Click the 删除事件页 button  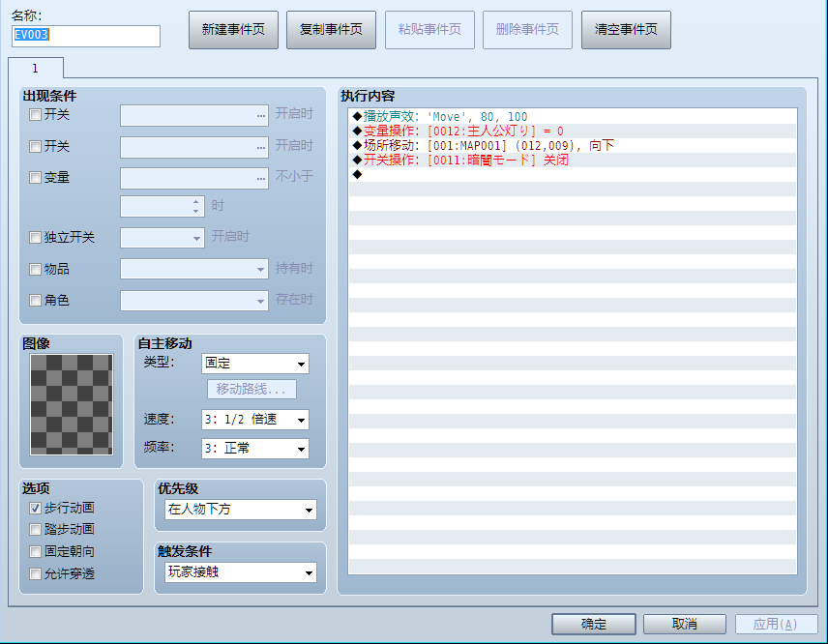527,30
